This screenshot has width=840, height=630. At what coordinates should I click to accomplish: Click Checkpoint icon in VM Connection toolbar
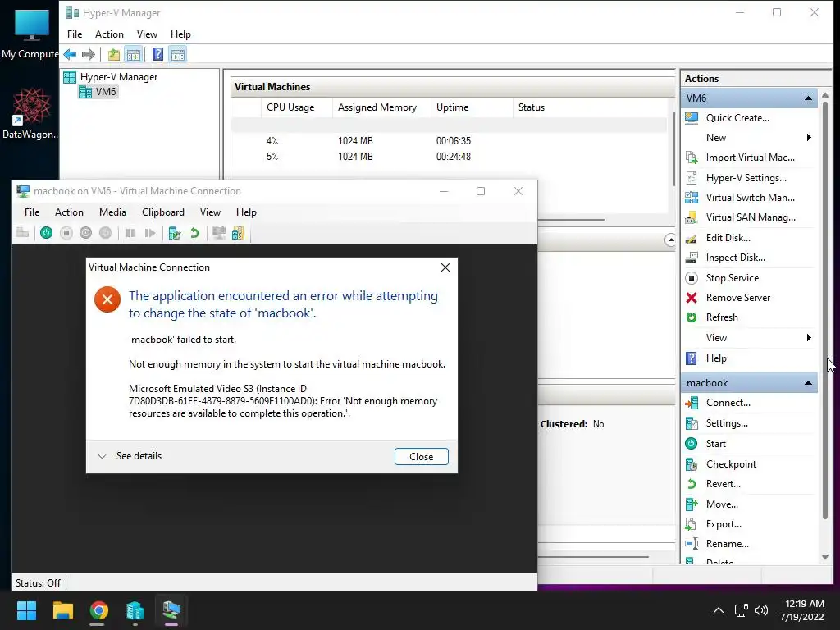point(174,233)
